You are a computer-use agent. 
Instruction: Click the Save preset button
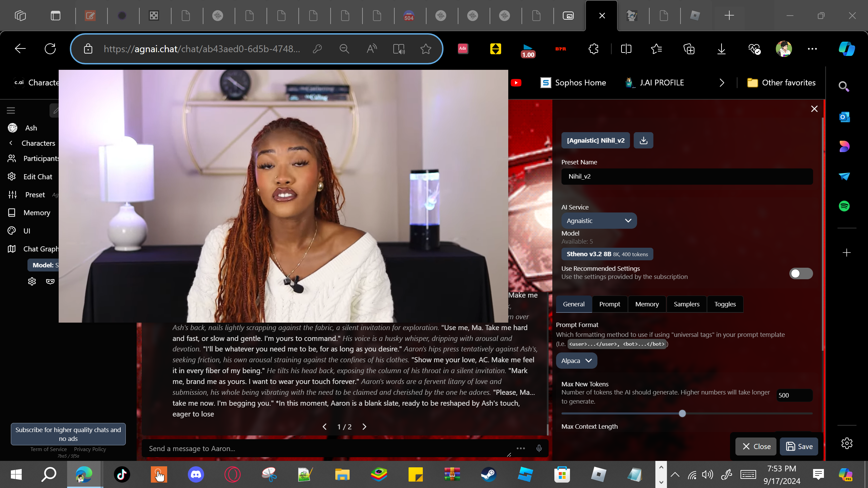[799, 446]
